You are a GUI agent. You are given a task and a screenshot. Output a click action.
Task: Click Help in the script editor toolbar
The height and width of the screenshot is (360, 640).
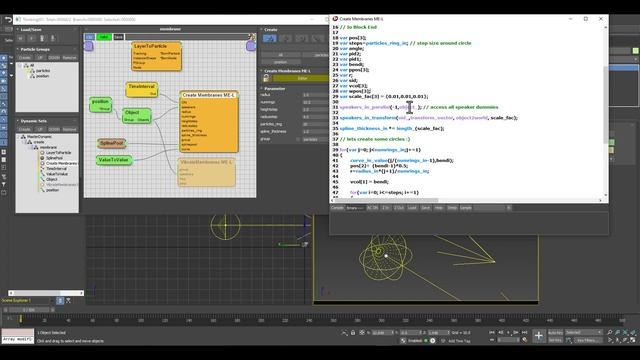click(x=439, y=208)
